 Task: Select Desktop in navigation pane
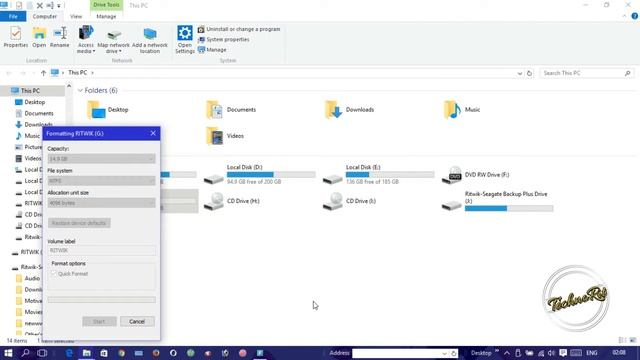point(35,102)
